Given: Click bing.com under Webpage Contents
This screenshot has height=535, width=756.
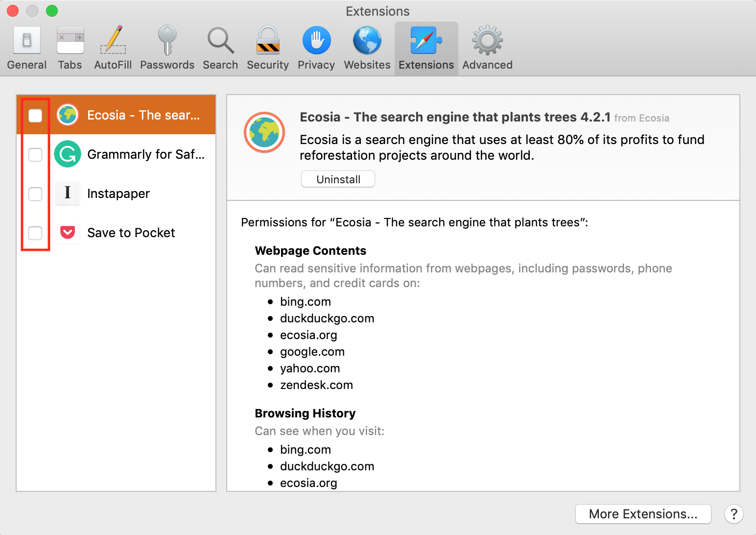Looking at the screenshot, I should point(306,302).
